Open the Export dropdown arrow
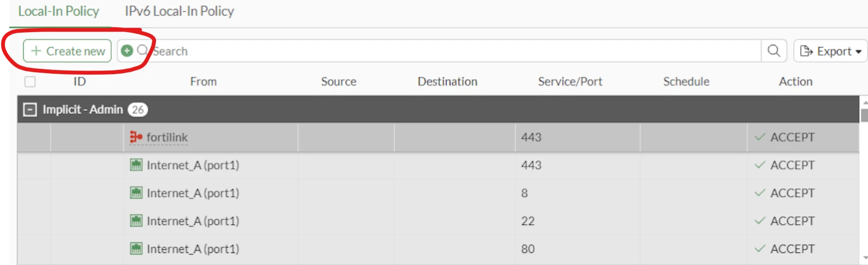Viewport: 868px width, 265px height. [x=858, y=51]
